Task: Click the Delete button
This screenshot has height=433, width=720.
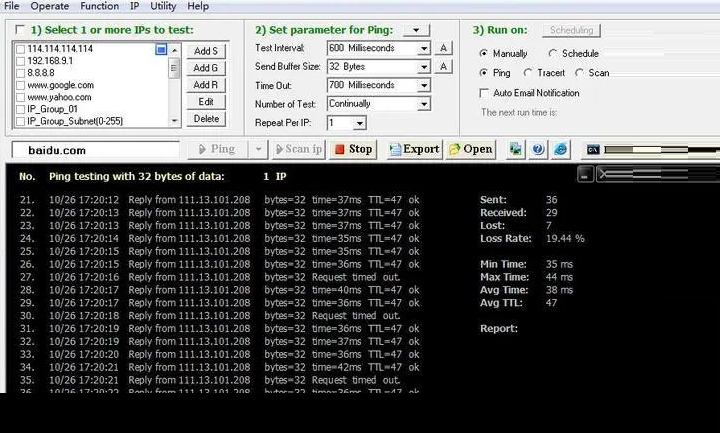Action: [206, 118]
